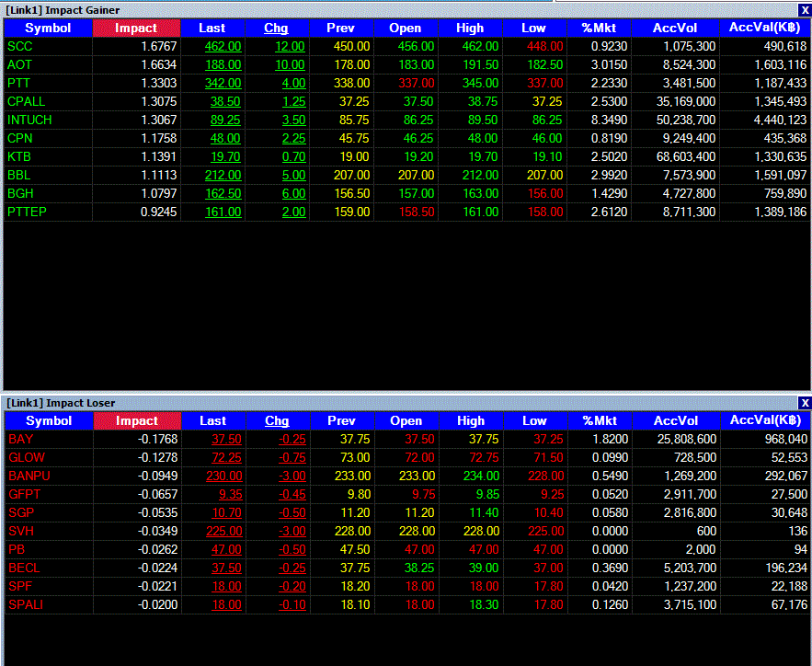Click SCC last price 462.00

[223, 46]
